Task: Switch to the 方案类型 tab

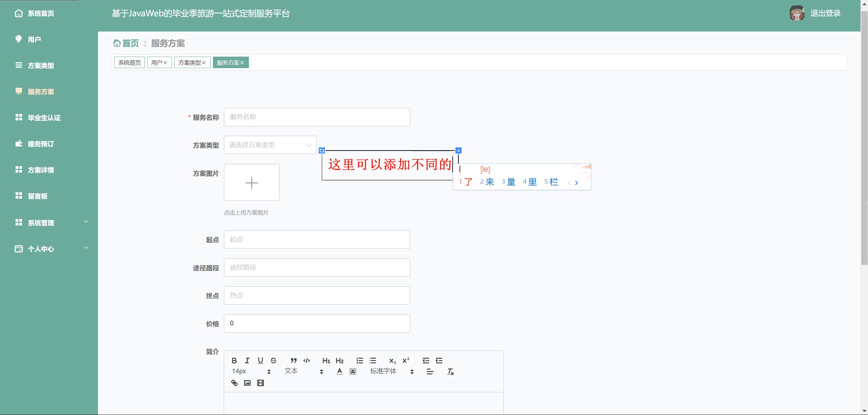Action: [190, 63]
